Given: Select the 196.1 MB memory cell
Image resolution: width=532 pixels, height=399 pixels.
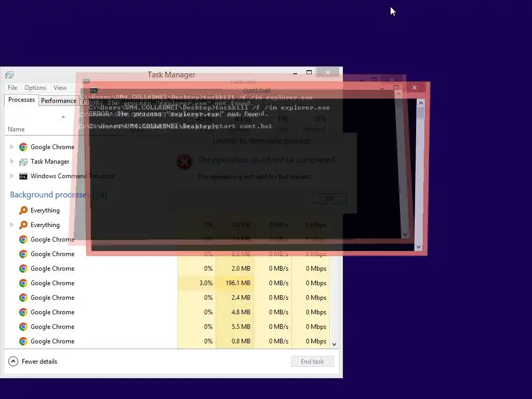Looking at the screenshot, I should (x=235, y=283).
